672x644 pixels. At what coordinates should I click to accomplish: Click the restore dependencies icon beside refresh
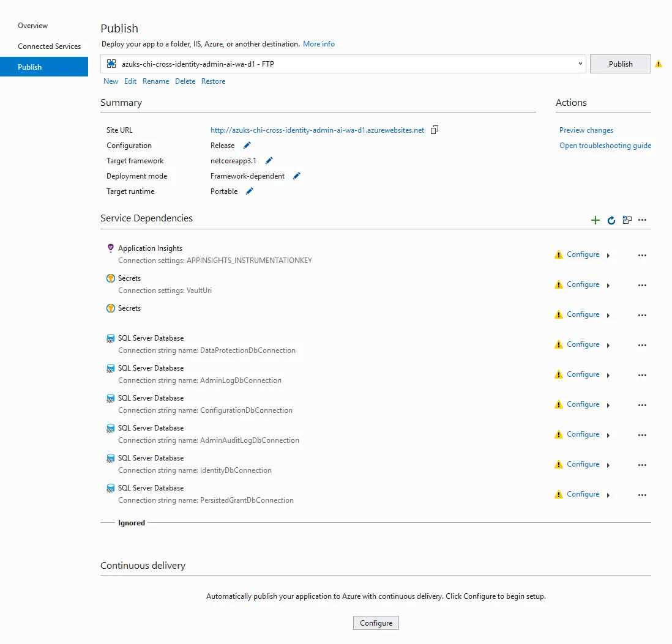627,220
